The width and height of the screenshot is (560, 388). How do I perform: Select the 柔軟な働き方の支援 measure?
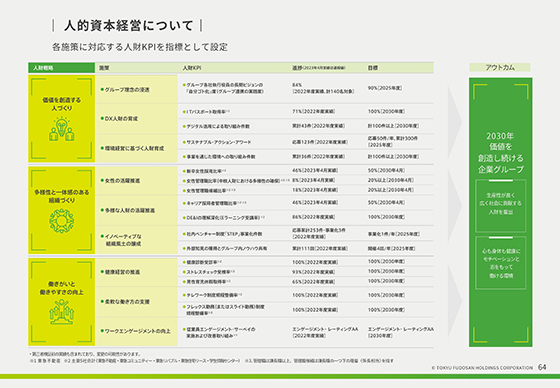pos(125,302)
